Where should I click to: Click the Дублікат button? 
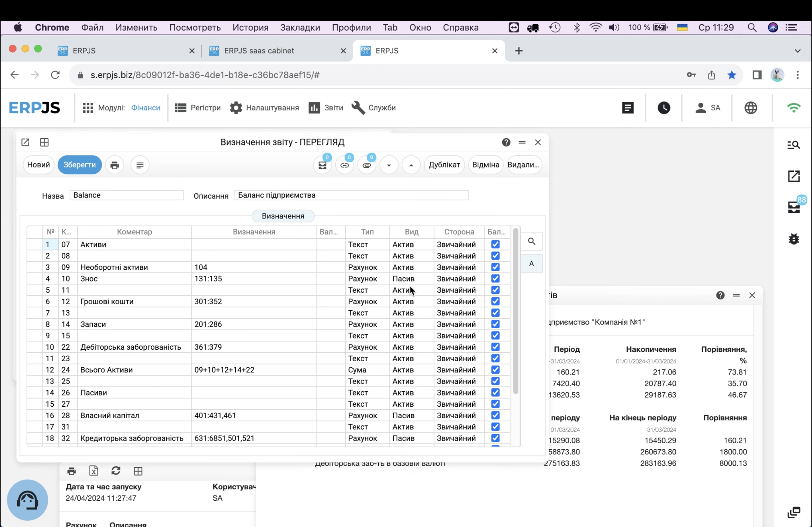444,165
